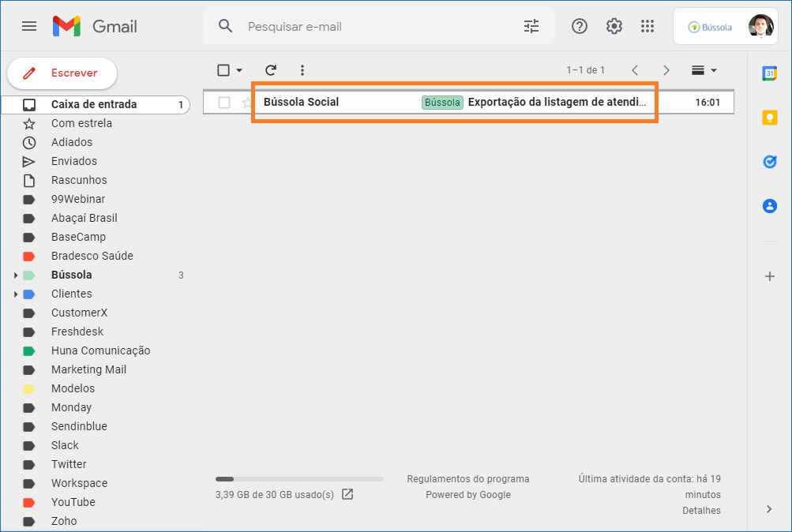
Task: Click the search magnifier icon
Action: pyautogui.click(x=225, y=26)
